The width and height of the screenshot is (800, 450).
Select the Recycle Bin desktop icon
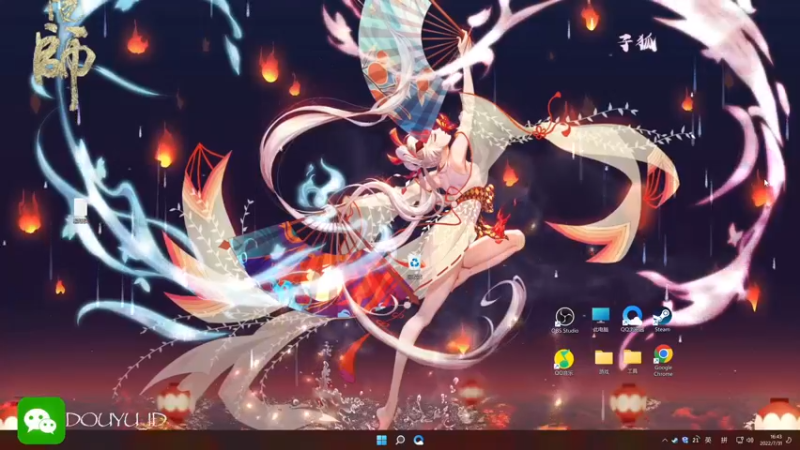pos(414,267)
